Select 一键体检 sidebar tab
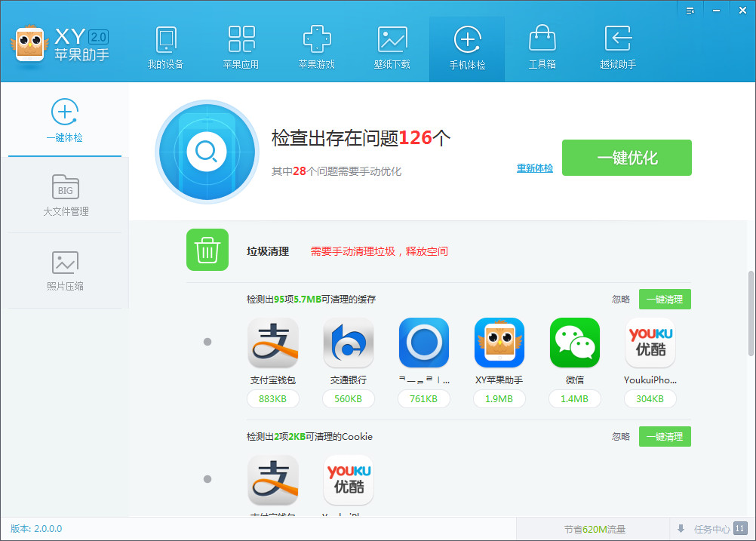 click(x=65, y=121)
